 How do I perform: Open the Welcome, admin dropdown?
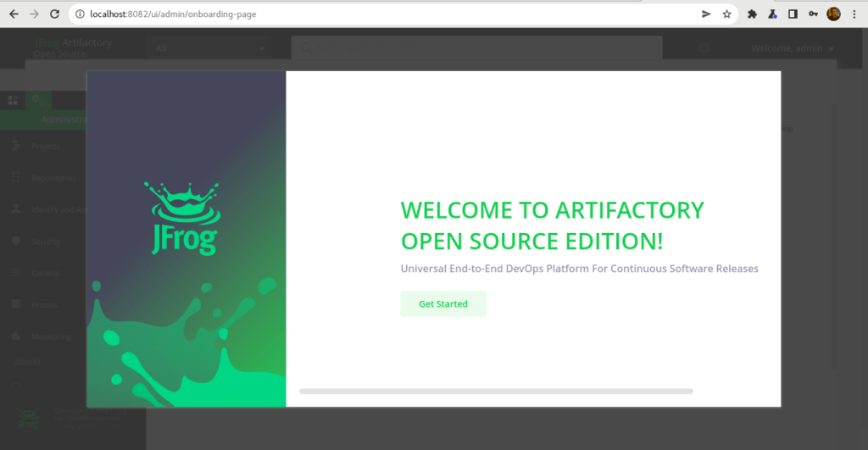tap(793, 48)
